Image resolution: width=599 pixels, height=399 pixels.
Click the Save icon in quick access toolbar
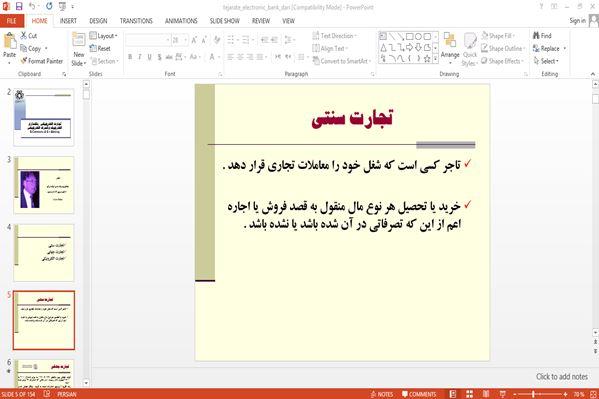19,6
